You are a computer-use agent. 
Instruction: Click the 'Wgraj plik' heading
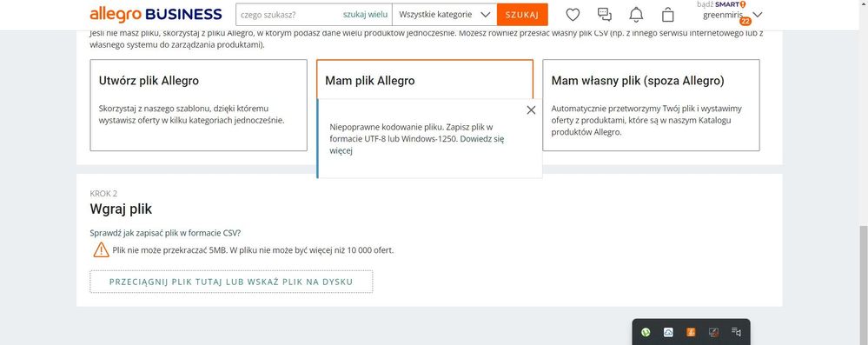[x=121, y=209]
